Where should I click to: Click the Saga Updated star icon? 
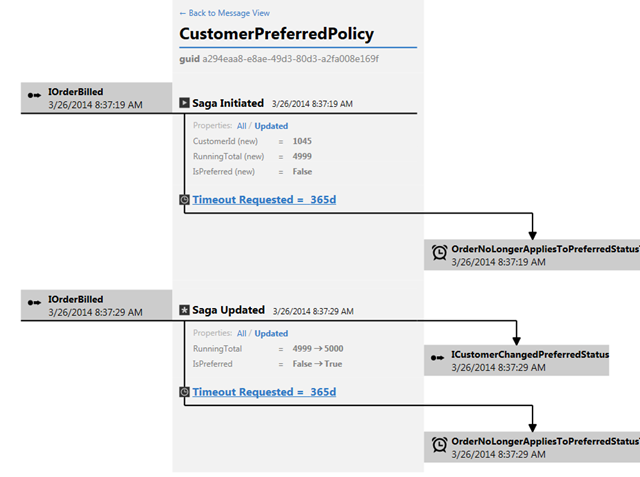[x=184, y=310]
